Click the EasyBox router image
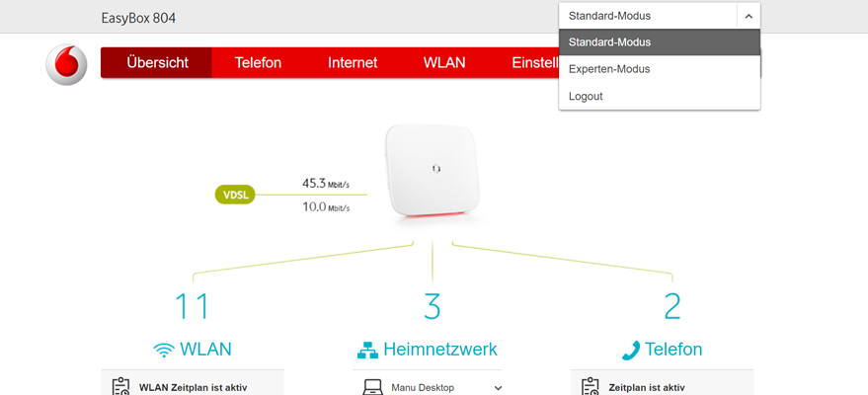 432,176
